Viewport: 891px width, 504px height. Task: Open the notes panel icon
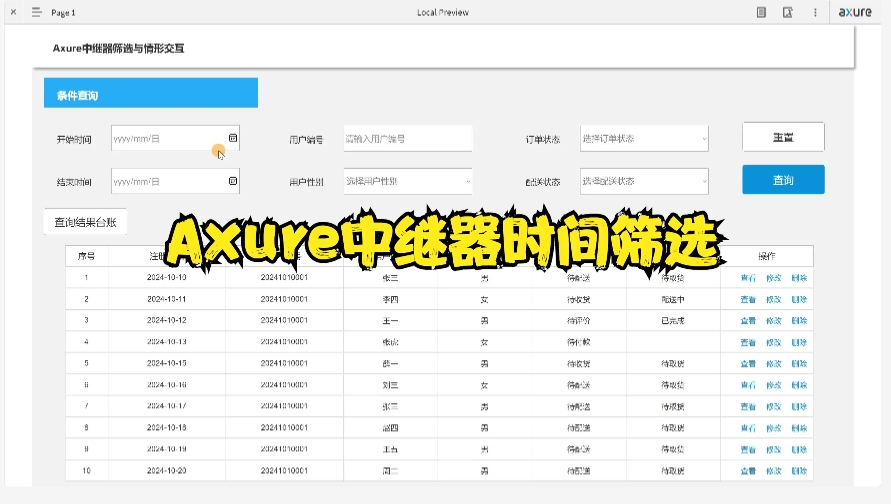click(761, 12)
